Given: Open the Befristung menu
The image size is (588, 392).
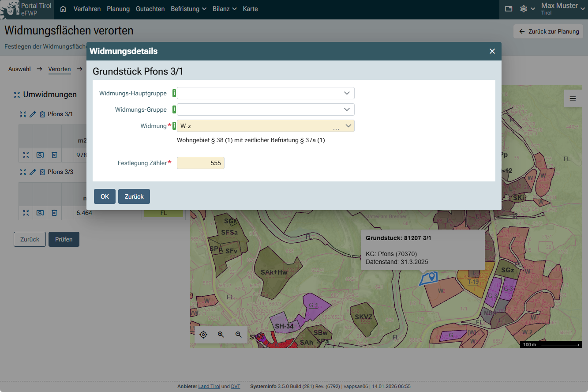Looking at the screenshot, I should tap(188, 9).
